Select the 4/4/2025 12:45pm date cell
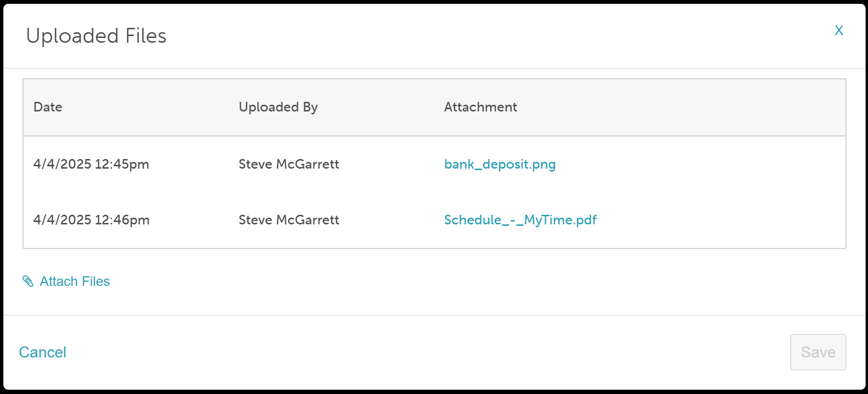Viewport: 868px width, 394px height. click(91, 164)
